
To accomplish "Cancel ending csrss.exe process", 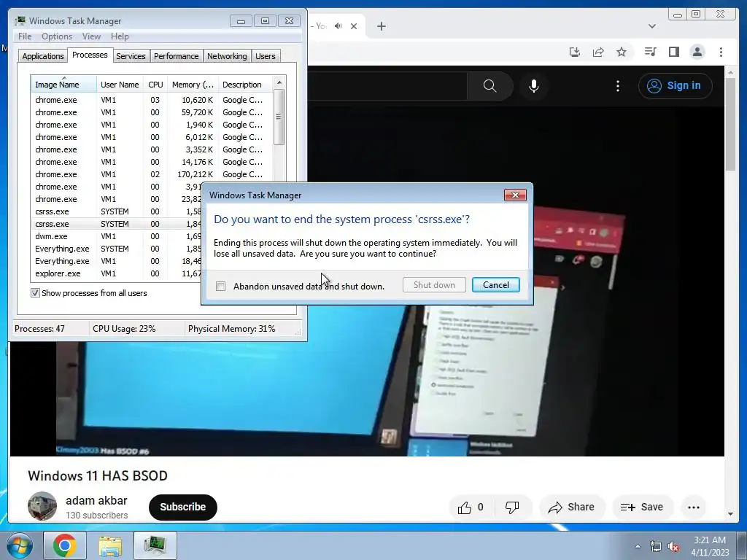I will pyautogui.click(x=495, y=285).
